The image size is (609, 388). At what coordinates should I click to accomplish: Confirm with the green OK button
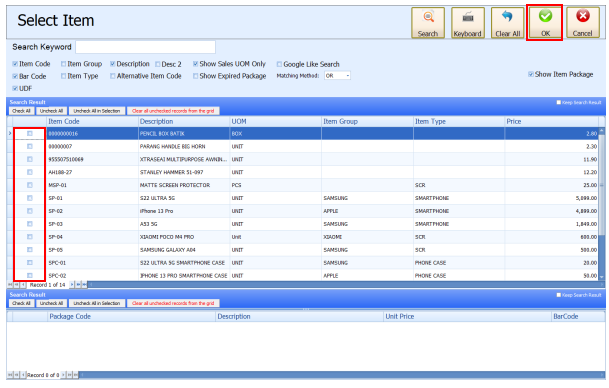click(x=545, y=23)
